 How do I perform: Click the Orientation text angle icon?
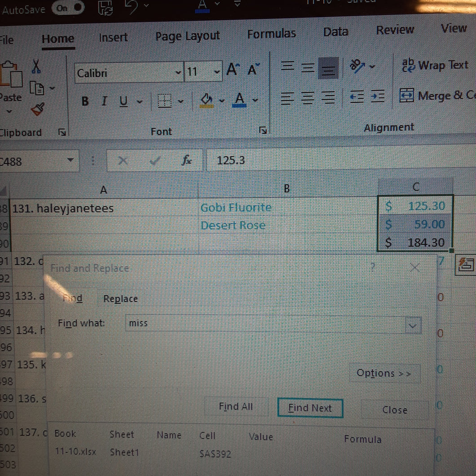[357, 66]
